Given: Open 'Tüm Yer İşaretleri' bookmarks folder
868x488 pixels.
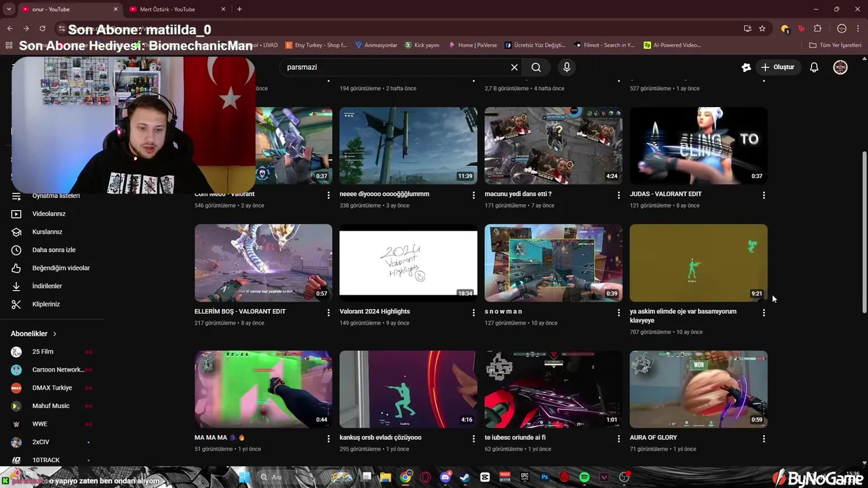Looking at the screenshot, I should [835, 45].
